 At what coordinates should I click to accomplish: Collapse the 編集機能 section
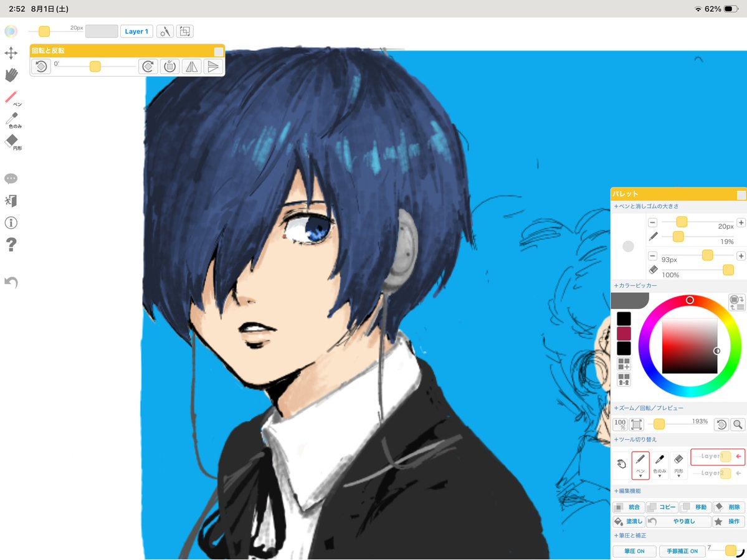click(627, 490)
